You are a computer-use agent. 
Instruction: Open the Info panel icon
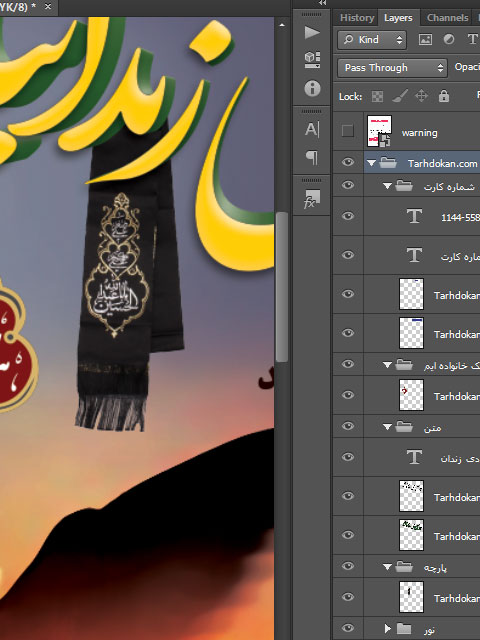tap(312, 88)
